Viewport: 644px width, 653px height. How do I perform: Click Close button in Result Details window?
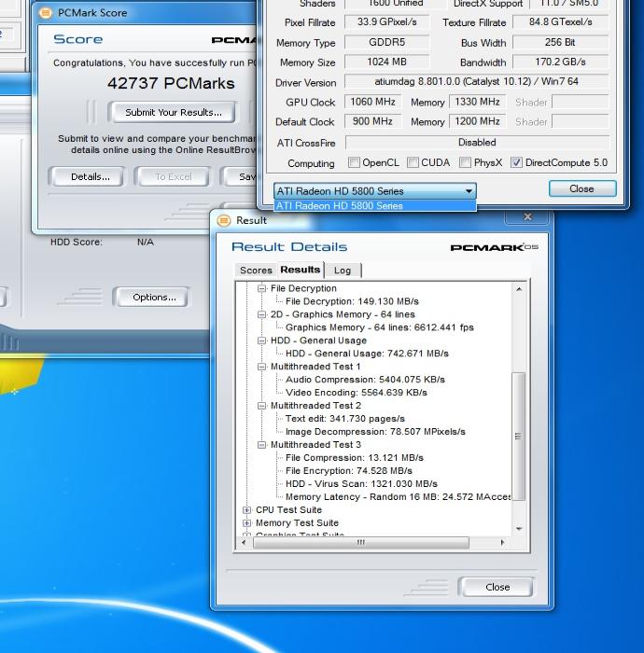[x=497, y=587]
